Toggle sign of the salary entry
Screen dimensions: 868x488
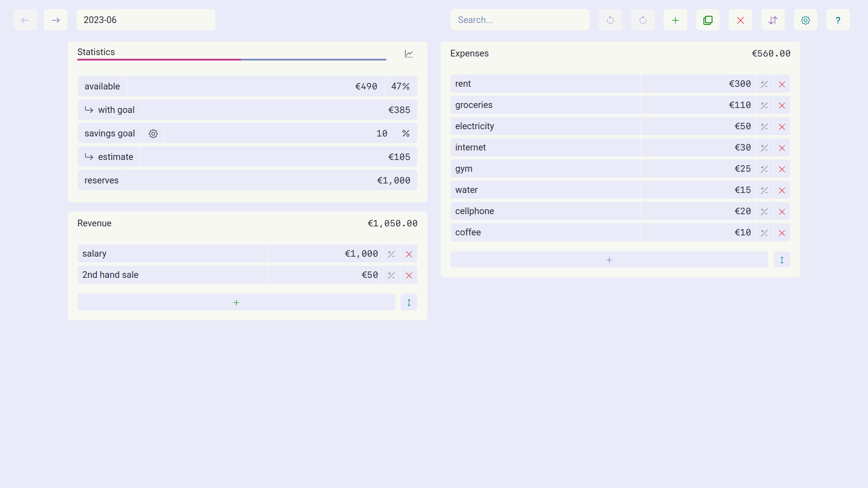coord(392,254)
